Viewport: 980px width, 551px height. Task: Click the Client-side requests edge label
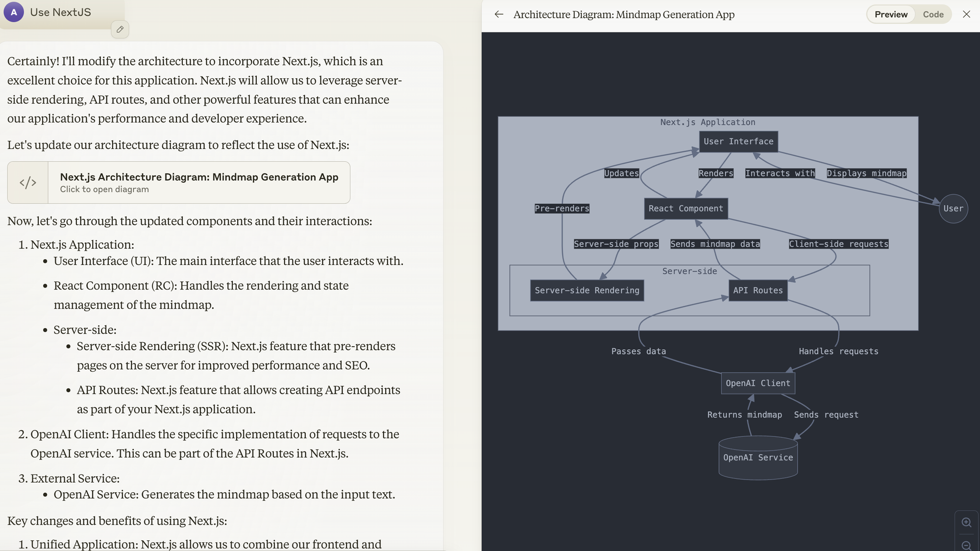(838, 244)
